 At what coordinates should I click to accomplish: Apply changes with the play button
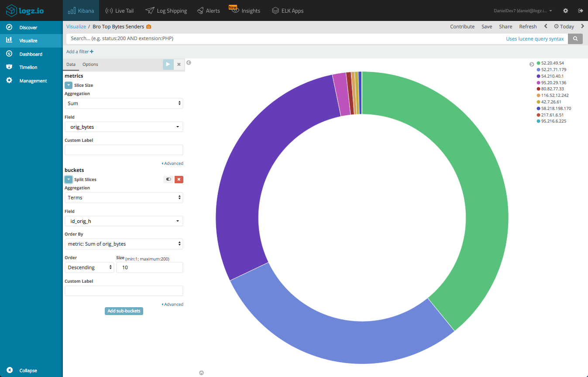(168, 64)
